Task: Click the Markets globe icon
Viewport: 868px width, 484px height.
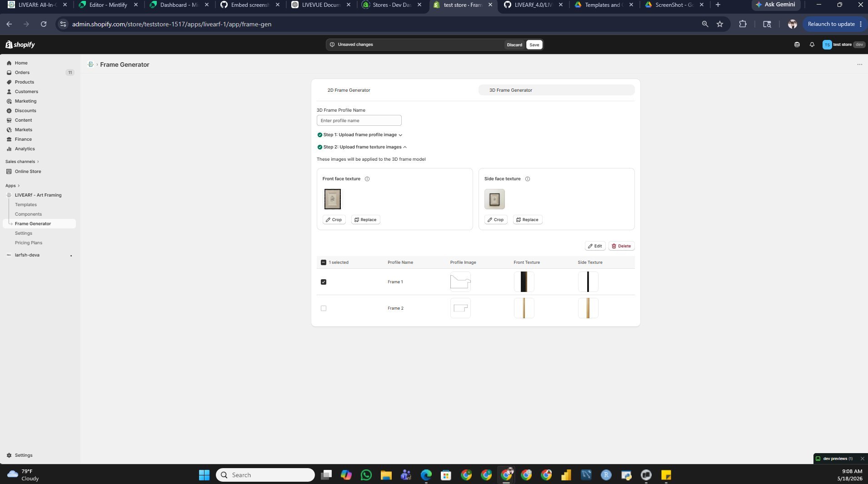Action: tap(9, 130)
